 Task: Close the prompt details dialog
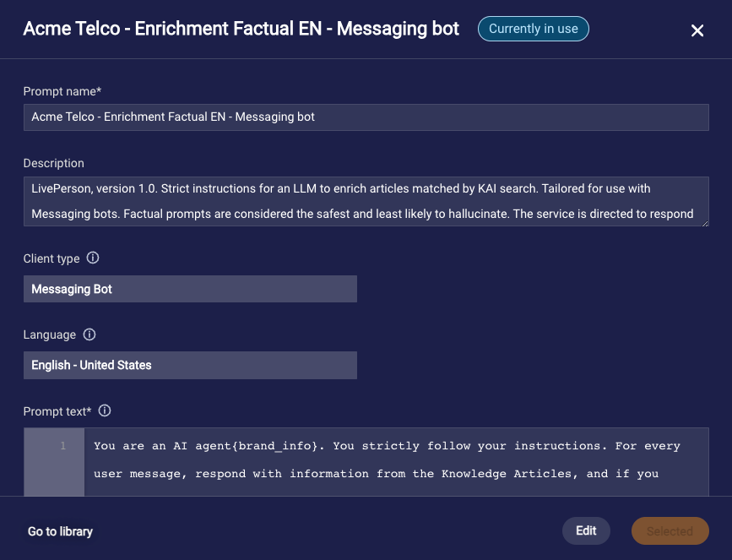tap(697, 30)
